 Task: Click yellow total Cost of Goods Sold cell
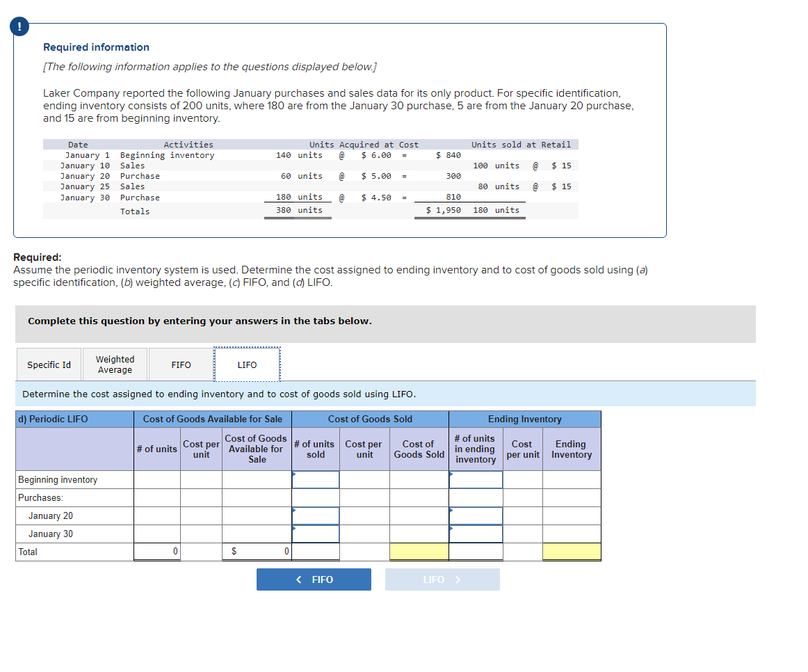point(419,552)
